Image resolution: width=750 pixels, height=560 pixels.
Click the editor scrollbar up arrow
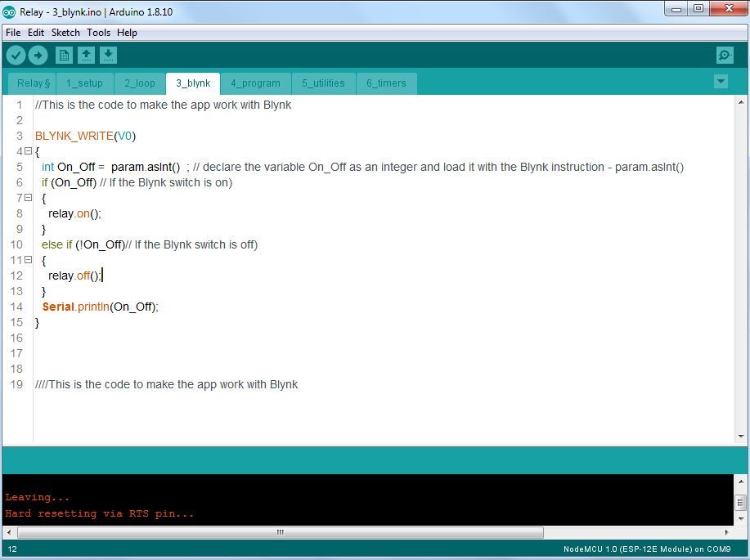coord(740,102)
